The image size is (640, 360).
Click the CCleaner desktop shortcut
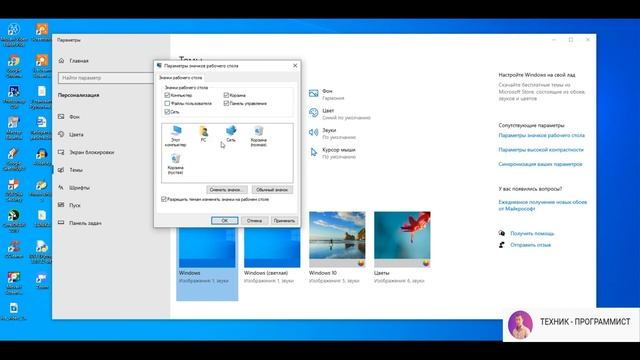tap(13, 249)
